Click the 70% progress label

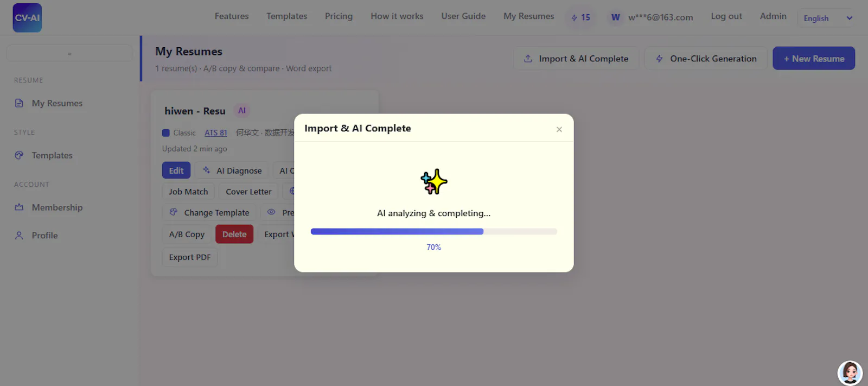point(434,248)
